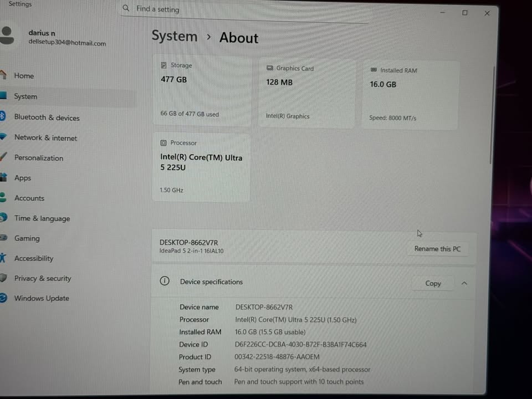Open Accounts settings

coord(29,198)
